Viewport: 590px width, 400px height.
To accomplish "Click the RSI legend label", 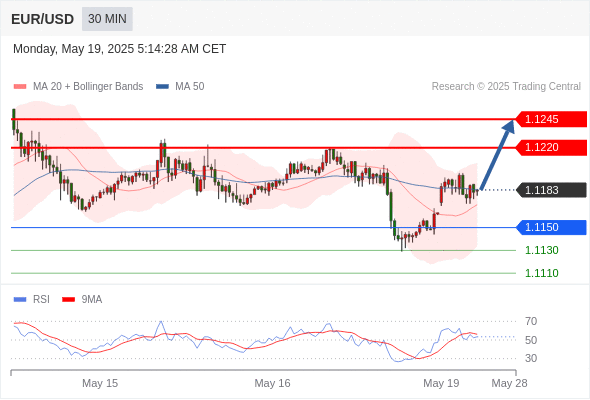I will click(41, 300).
